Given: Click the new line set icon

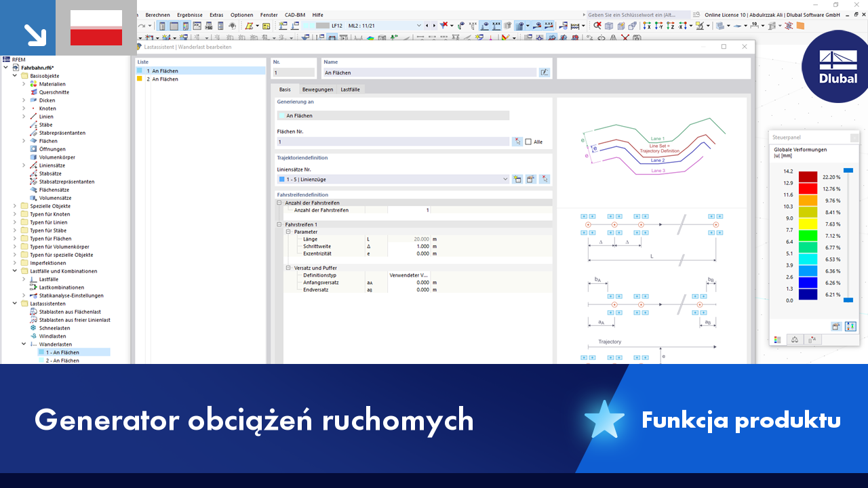Looking at the screenshot, I should click(517, 180).
